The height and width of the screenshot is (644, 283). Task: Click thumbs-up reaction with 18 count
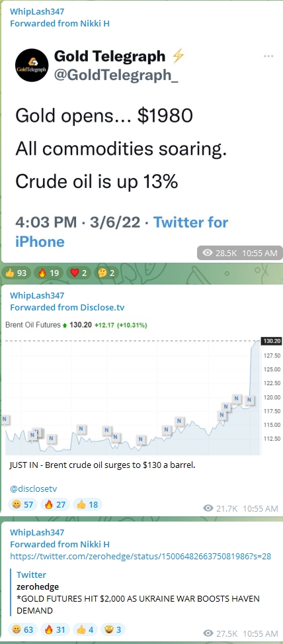87,504
